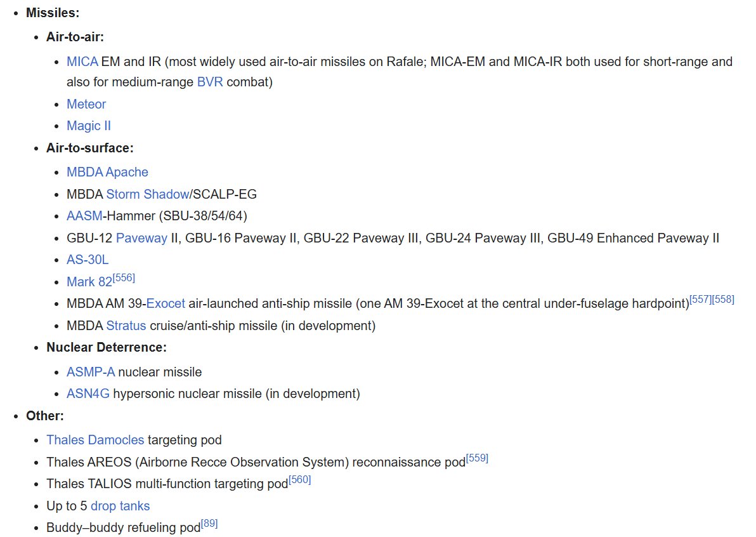Click the Thales TALIOS text
Viewport: 756px width, 537px height.
89,484
